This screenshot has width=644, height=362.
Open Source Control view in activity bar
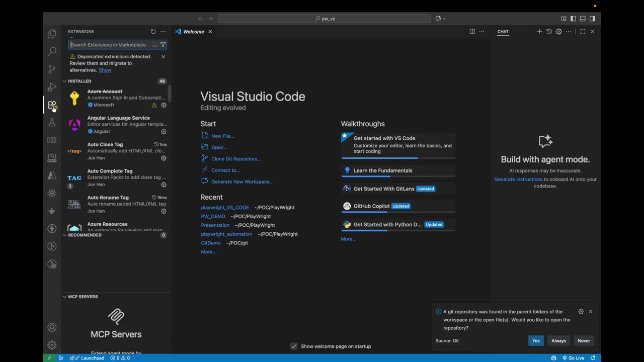point(52,69)
